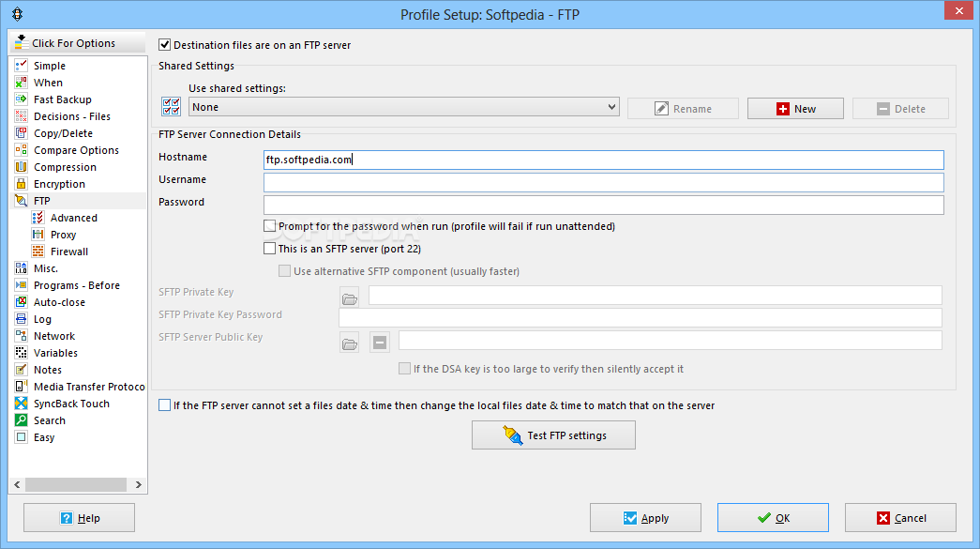The image size is (980, 549).
Task: Click the Misc. settings icon
Action: coord(22,267)
